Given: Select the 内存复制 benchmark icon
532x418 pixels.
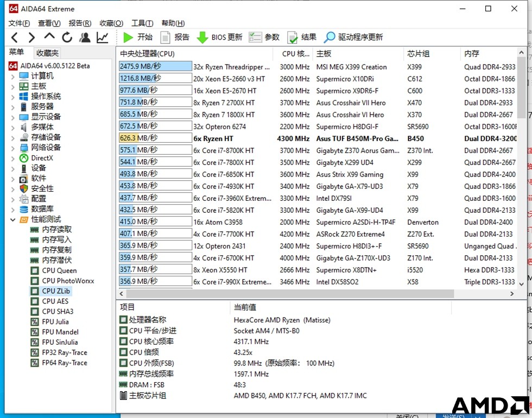Looking at the screenshot, I should [x=34, y=250].
